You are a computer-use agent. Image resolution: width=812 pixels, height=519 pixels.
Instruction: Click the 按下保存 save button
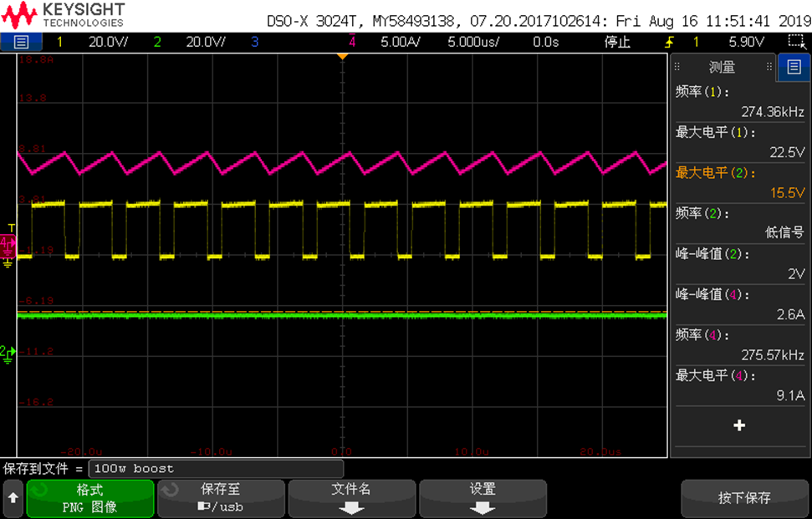pyautogui.click(x=744, y=498)
